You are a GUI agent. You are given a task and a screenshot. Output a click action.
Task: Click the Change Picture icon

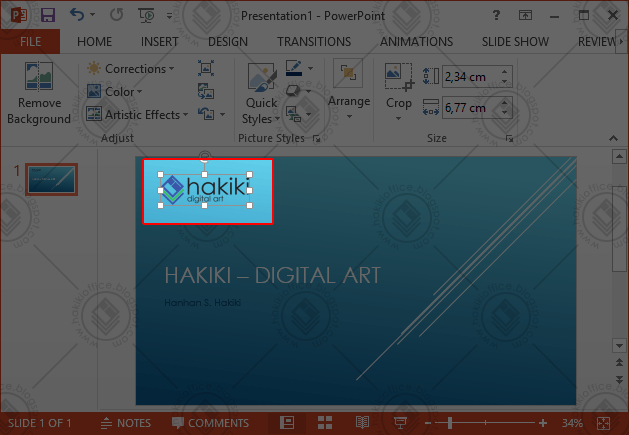click(x=206, y=91)
